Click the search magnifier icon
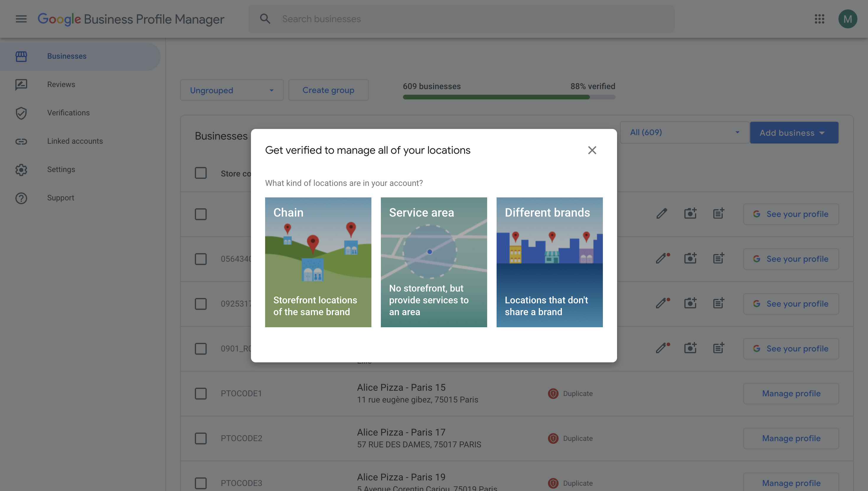 pyautogui.click(x=265, y=19)
